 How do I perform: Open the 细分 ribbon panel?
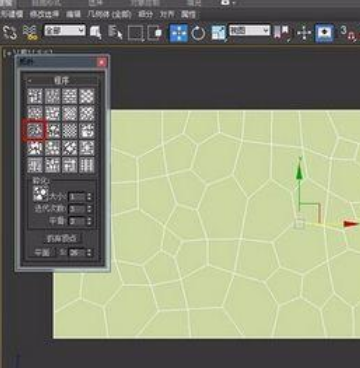145,14
